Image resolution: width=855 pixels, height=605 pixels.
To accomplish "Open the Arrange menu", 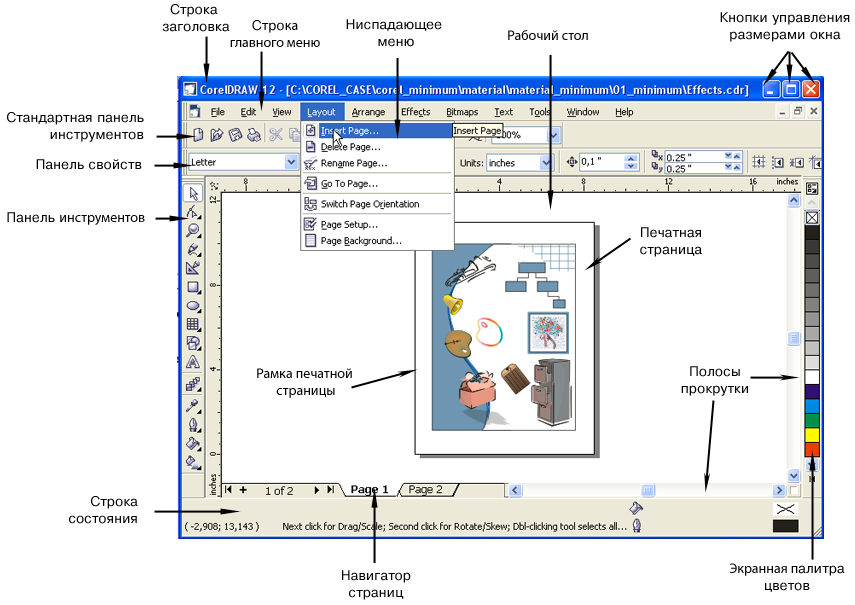I will click(368, 112).
